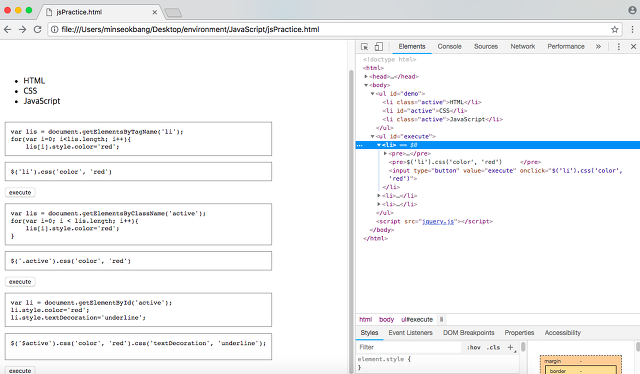Screen dimensions: 640x374
Task: Select the html breadcrumb
Action: click(x=365, y=319)
